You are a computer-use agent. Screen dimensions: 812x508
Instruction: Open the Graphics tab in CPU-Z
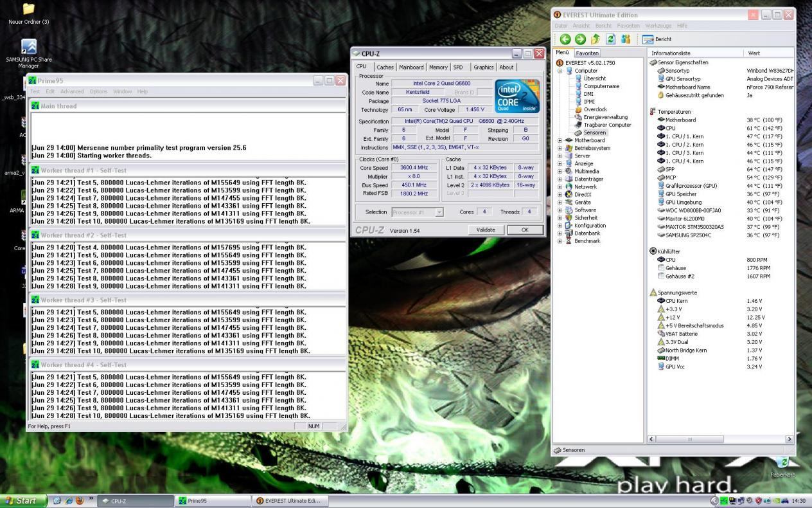click(x=484, y=67)
